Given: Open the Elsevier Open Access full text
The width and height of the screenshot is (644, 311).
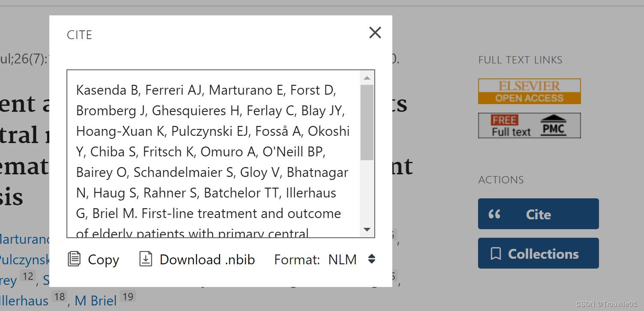Looking at the screenshot, I should pos(529,91).
